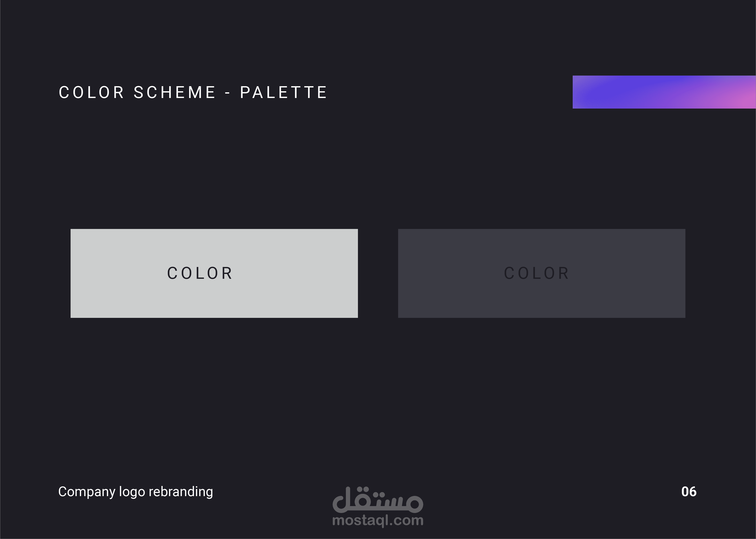Open the mostaql.com link text

[378, 520]
